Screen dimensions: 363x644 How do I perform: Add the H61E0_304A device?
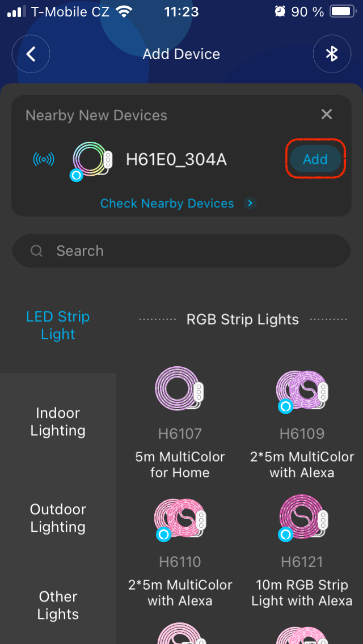coord(315,159)
